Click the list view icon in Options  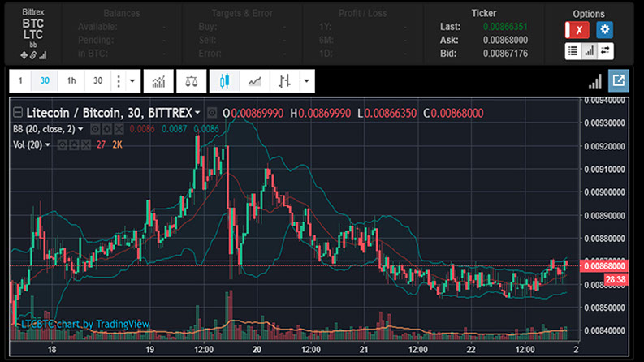[x=573, y=50]
